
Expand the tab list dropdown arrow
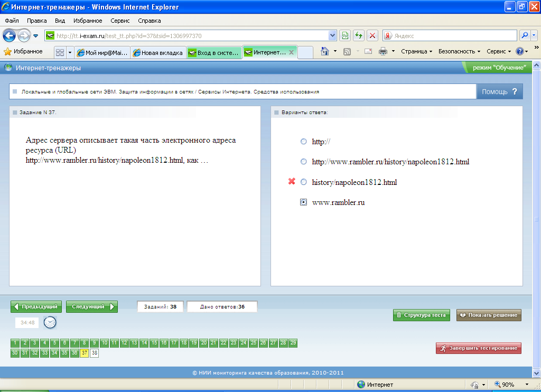(70, 52)
